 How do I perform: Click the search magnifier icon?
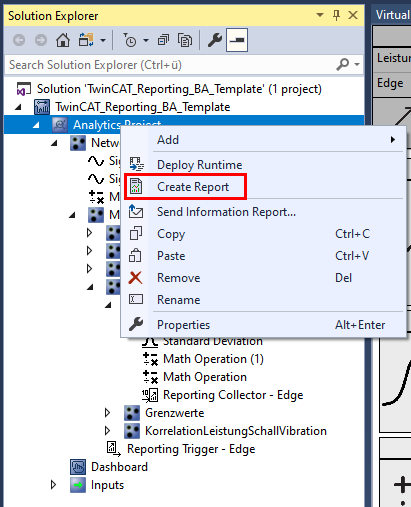(343, 64)
